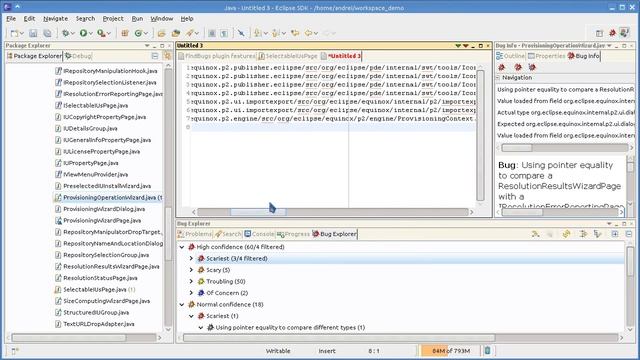Open the Window menu
640x360 pixels.
coord(162,19)
